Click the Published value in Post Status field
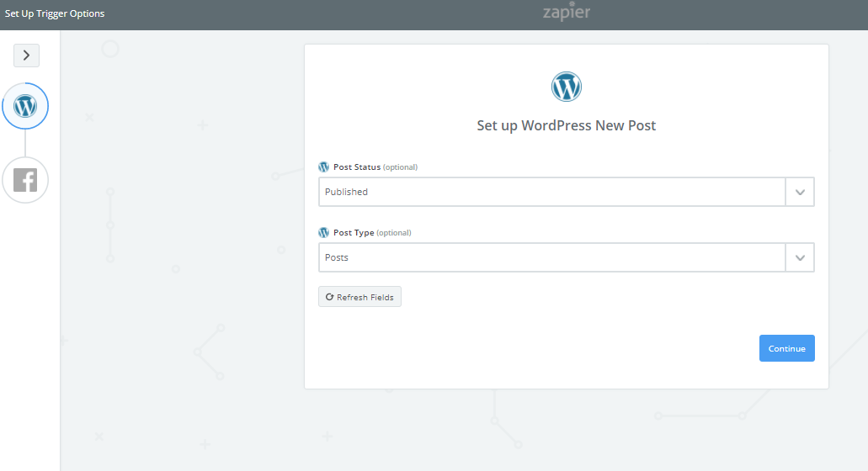This screenshot has width=868, height=471. (346, 192)
